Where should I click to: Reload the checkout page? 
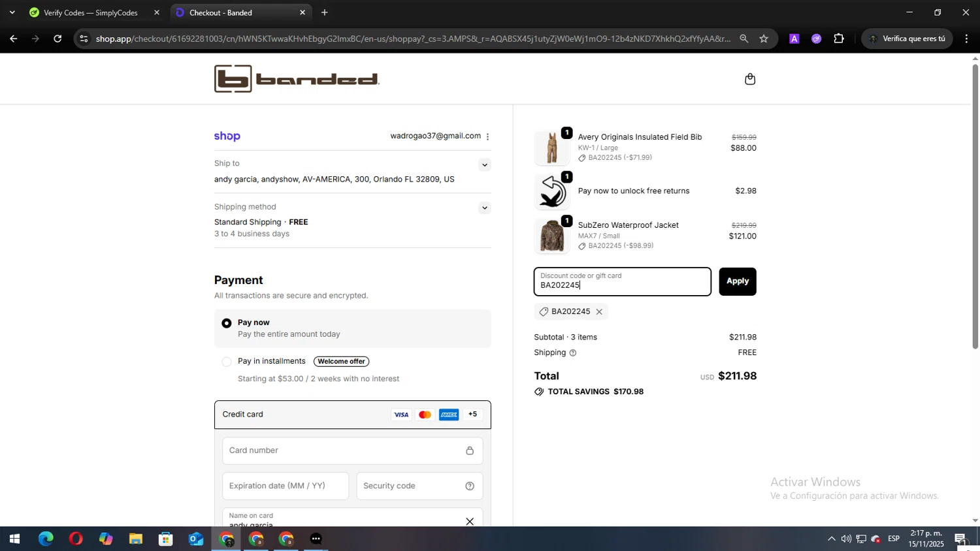pyautogui.click(x=57, y=39)
